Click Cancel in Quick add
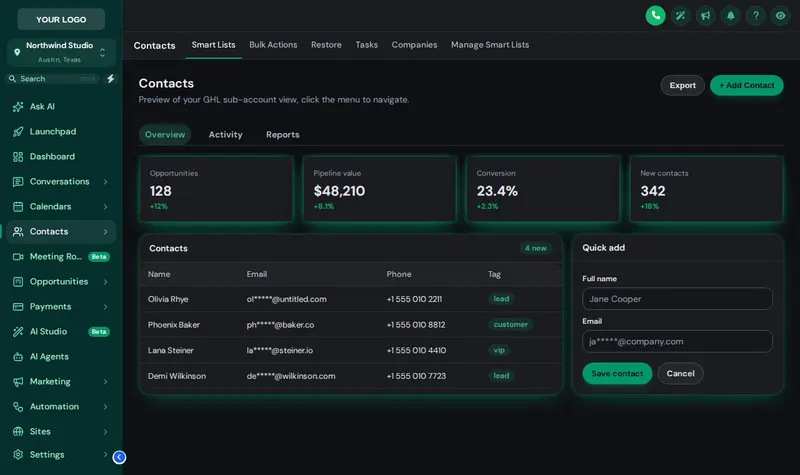 click(680, 373)
